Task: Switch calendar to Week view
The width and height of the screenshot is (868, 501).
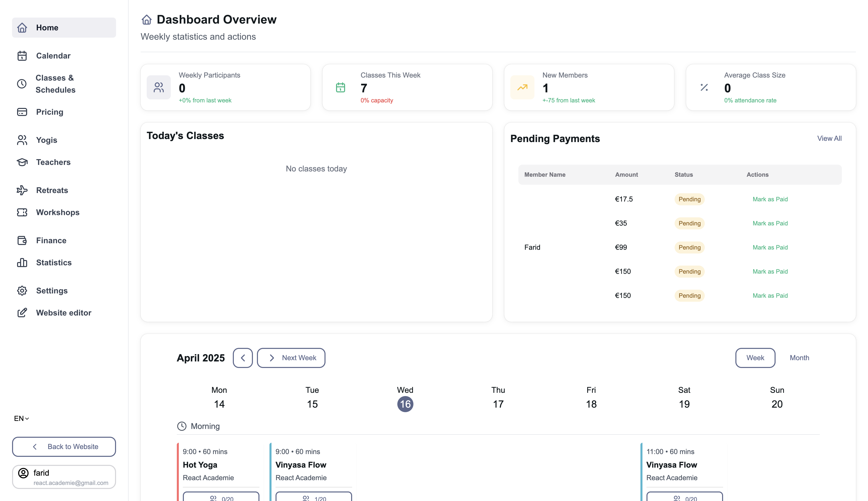Action: [x=755, y=358]
